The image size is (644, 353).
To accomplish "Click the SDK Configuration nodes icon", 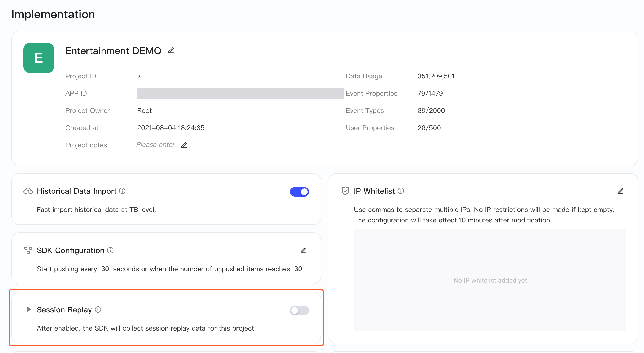I will point(28,250).
